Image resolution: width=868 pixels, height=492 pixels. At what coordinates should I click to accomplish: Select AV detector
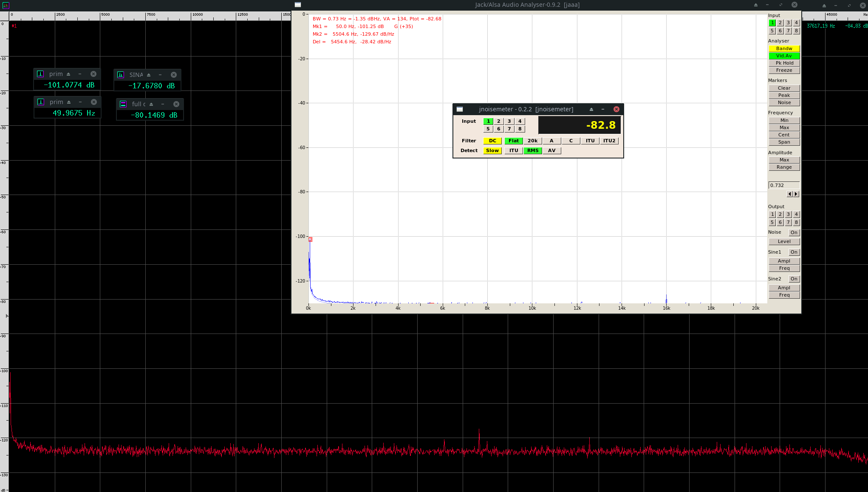552,150
